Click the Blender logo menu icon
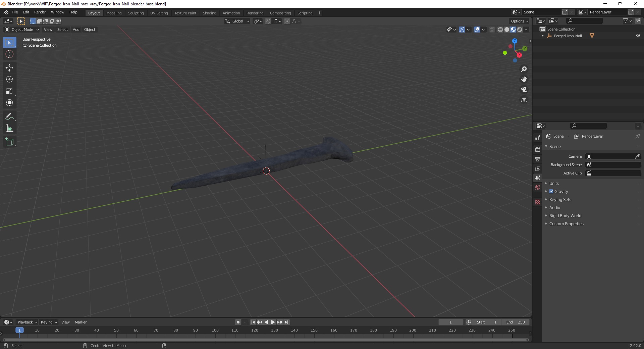 pos(6,12)
